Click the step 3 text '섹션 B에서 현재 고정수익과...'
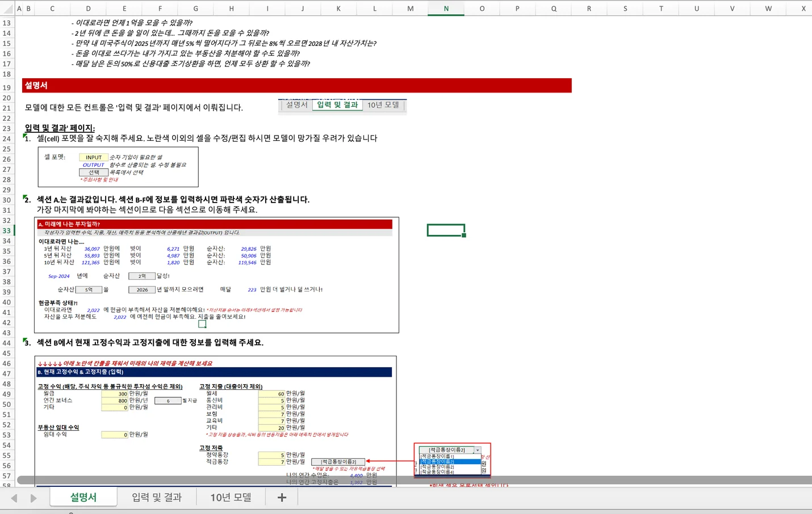The image size is (812, 514). click(x=150, y=342)
